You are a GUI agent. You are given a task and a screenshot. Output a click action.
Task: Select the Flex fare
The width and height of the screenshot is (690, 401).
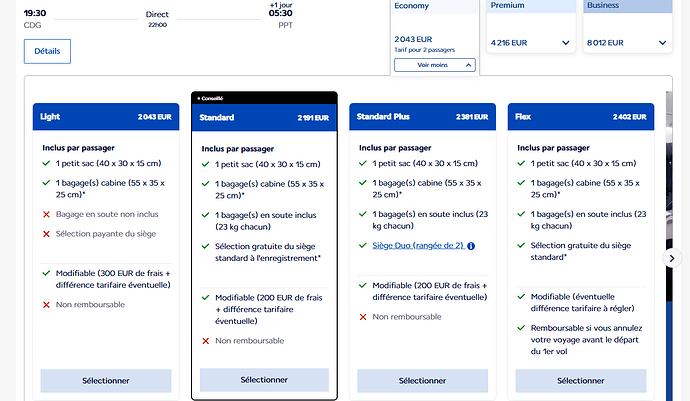(580, 381)
